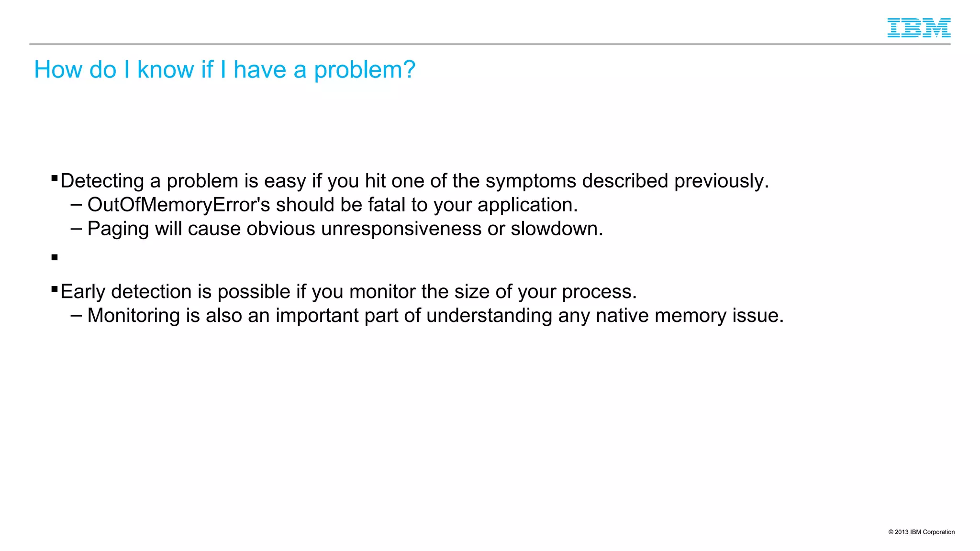Click the word 'problem?' in the title

tap(365, 71)
